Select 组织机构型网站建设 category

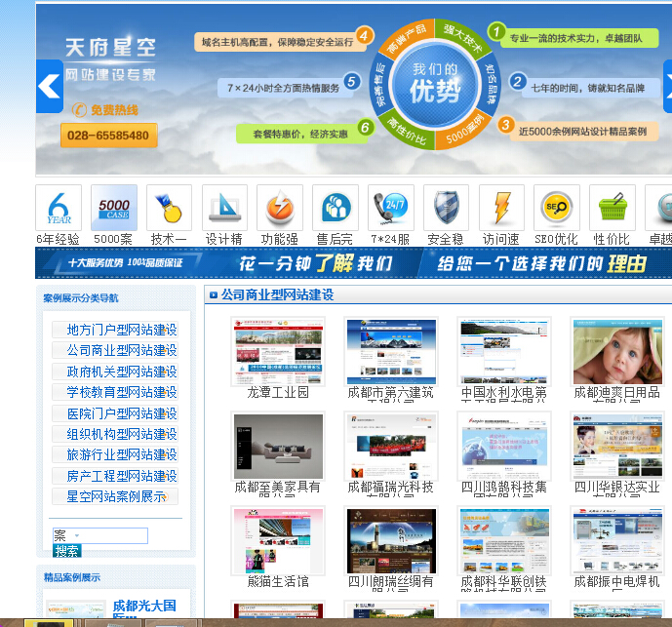115,434
